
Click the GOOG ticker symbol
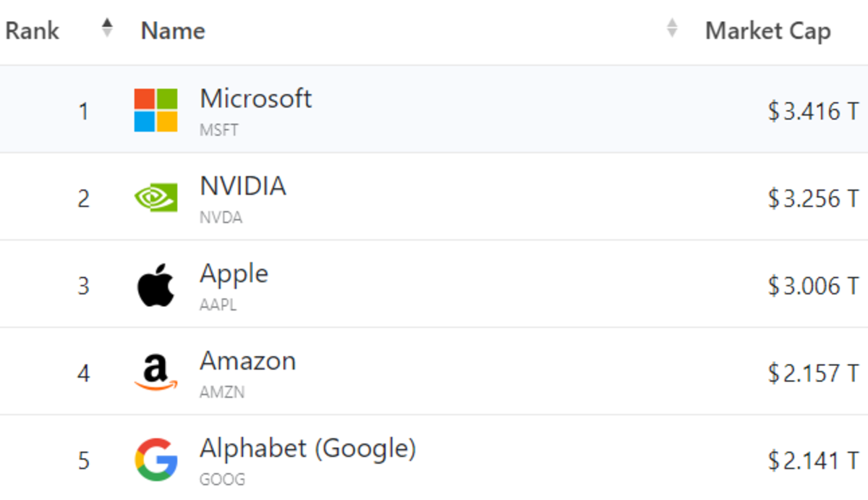[x=222, y=480]
